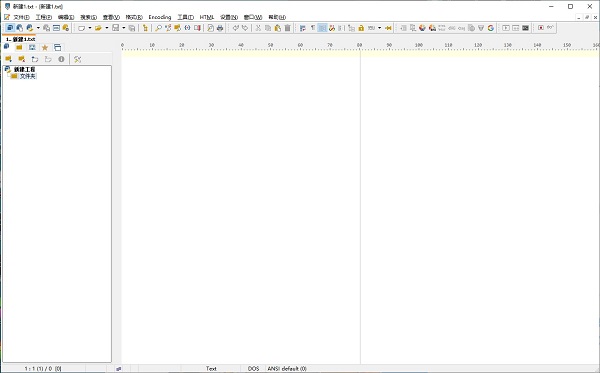
Task: Click the project settings tools icon
Action: [78, 59]
